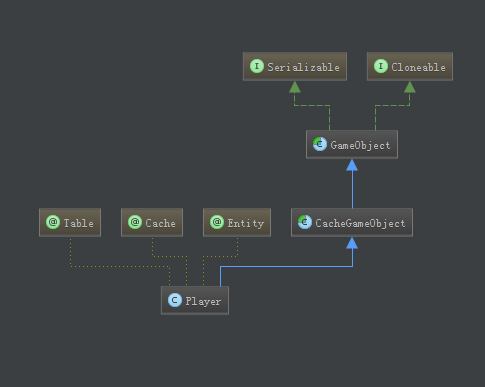Click the blue arrowhead pointing to GameObject

[x=352, y=165]
